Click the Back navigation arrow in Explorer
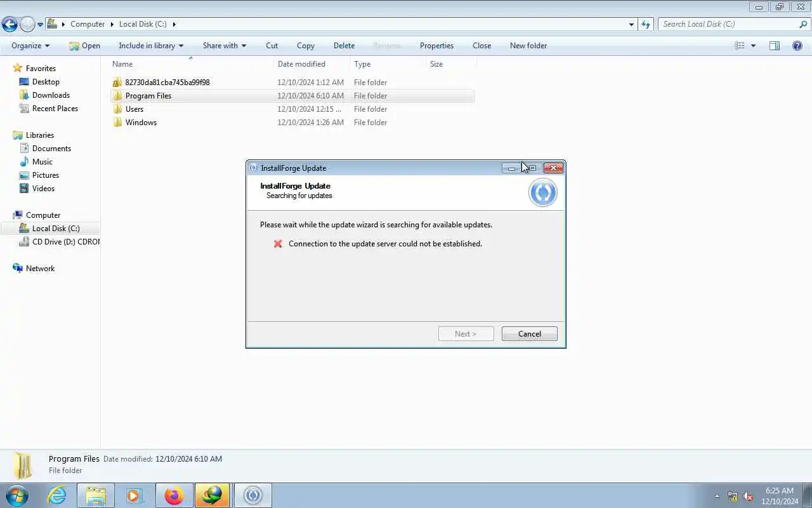This screenshot has height=508, width=812. pos(10,25)
